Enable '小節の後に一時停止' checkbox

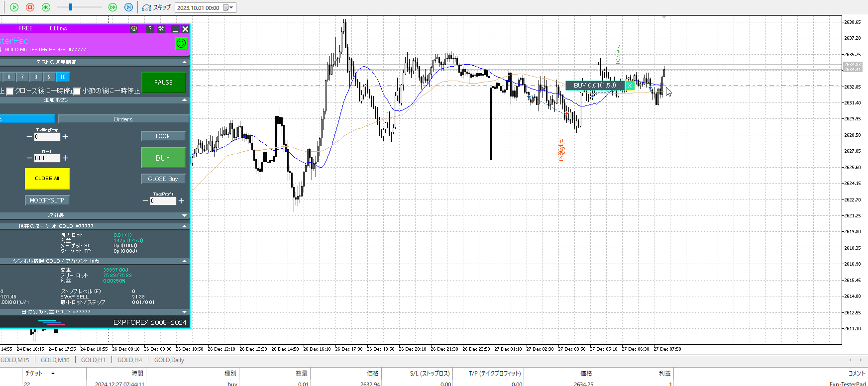tap(77, 91)
